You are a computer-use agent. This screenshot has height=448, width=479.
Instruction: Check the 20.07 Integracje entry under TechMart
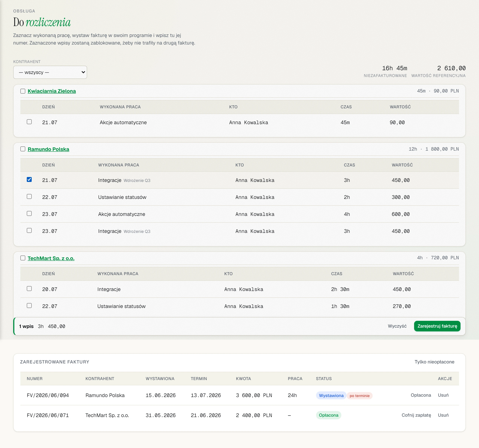click(x=29, y=289)
